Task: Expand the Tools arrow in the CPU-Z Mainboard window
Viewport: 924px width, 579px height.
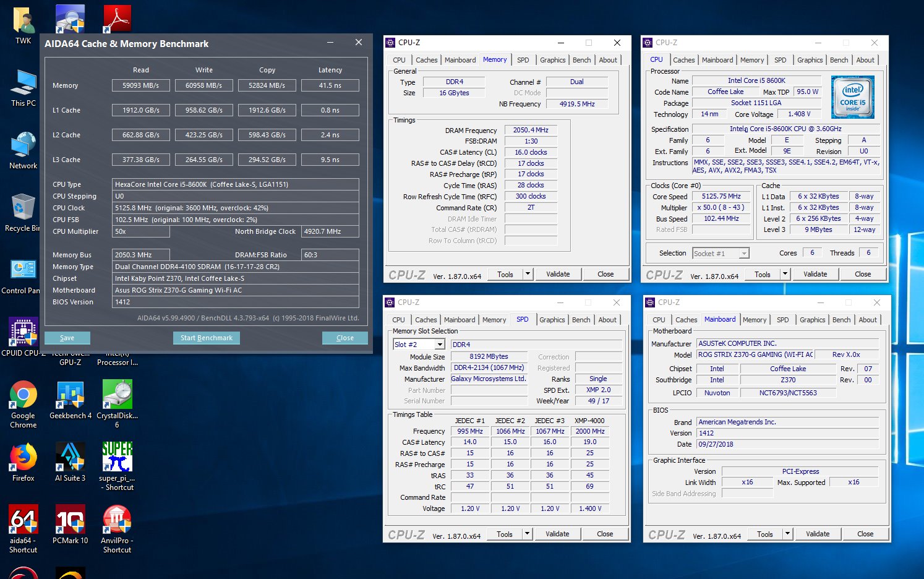Action: [787, 534]
